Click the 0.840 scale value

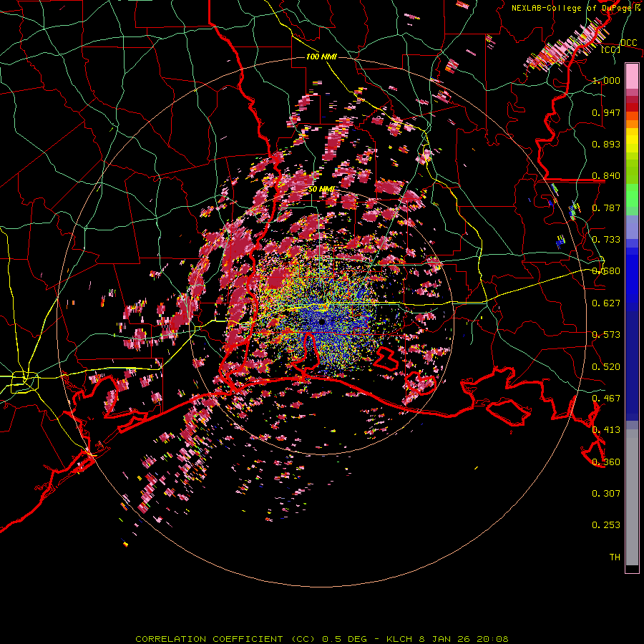(x=606, y=176)
